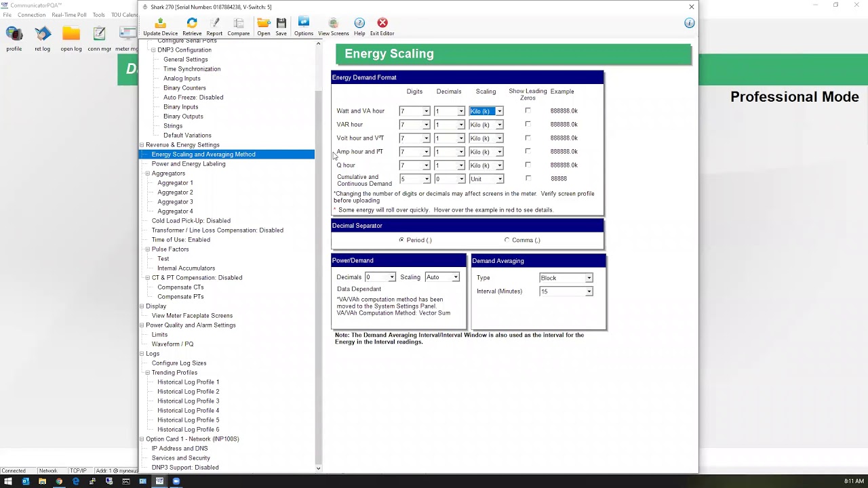Toggle Show Leading Zeros for Watt and VA hour
Screen dimensions: 868x488
pyautogui.click(x=528, y=110)
